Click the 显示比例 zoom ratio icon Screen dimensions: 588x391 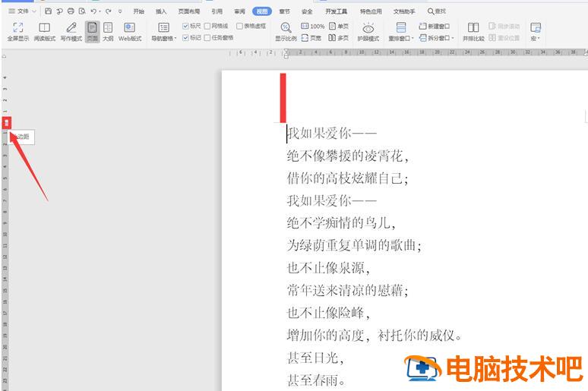click(x=286, y=27)
